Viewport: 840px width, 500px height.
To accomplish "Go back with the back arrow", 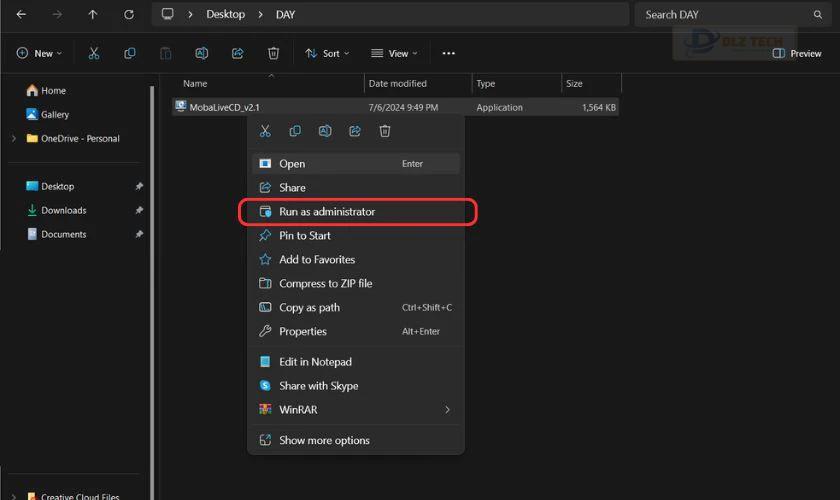I will [21, 14].
